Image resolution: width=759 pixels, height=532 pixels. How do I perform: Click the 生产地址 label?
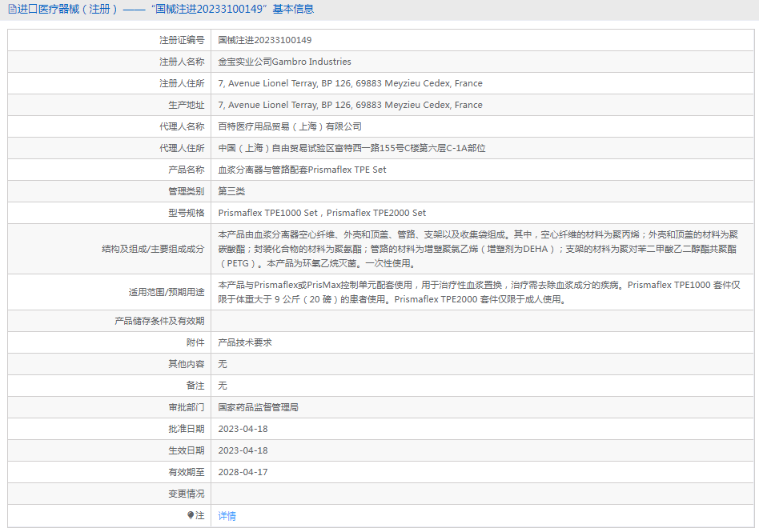pyautogui.click(x=187, y=105)
